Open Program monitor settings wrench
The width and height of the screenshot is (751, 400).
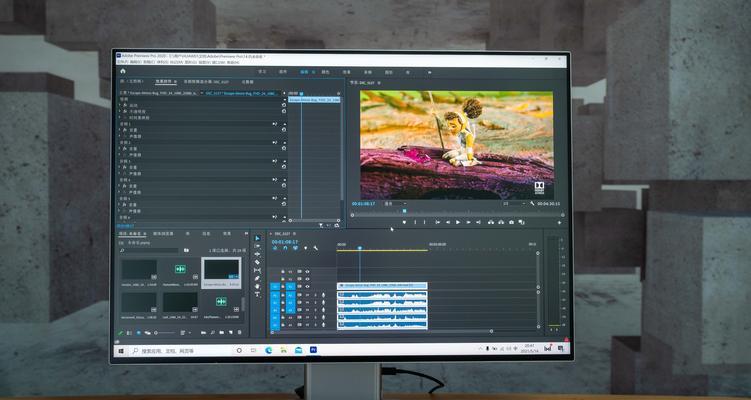(532, 204)
